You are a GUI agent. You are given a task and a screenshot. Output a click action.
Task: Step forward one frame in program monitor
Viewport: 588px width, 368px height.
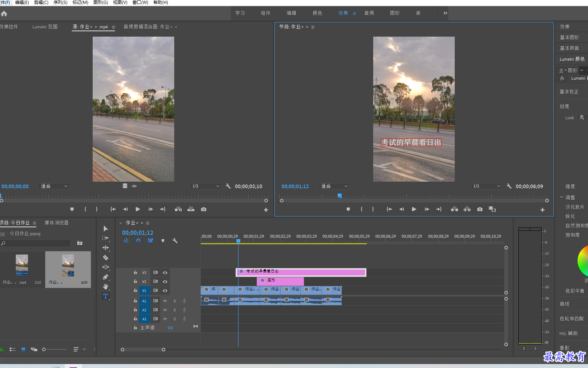427,209
